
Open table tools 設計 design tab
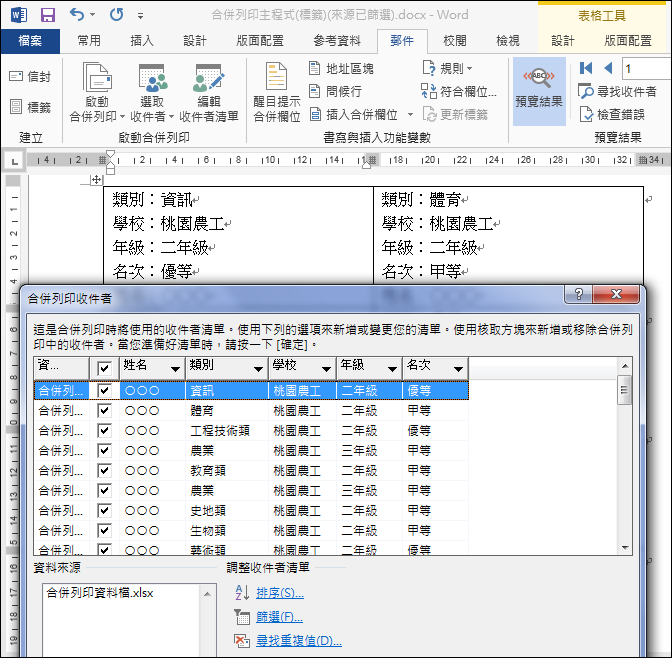click(563, 41)
